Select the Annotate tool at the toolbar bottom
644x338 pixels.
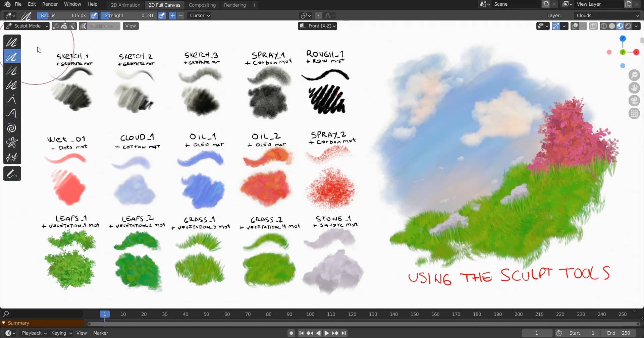click(12, 173)
